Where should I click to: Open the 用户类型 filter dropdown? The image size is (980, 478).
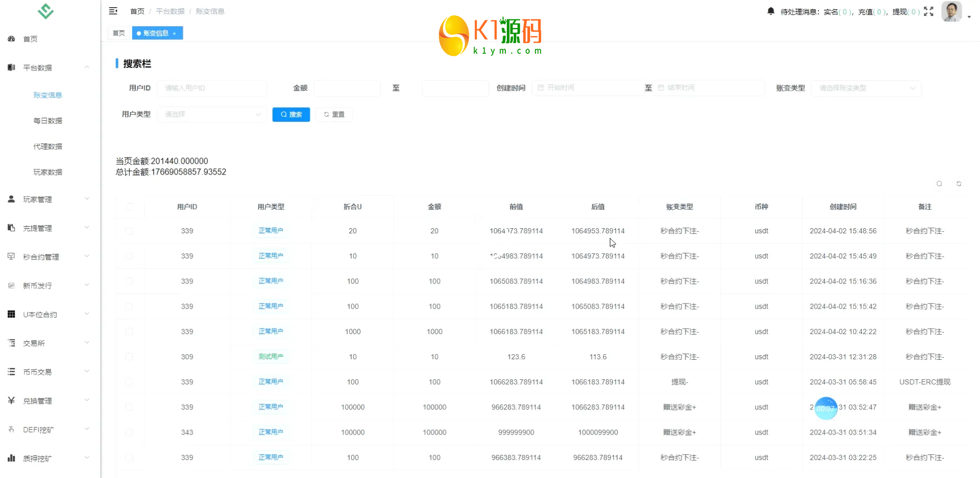tap(212, 114)
